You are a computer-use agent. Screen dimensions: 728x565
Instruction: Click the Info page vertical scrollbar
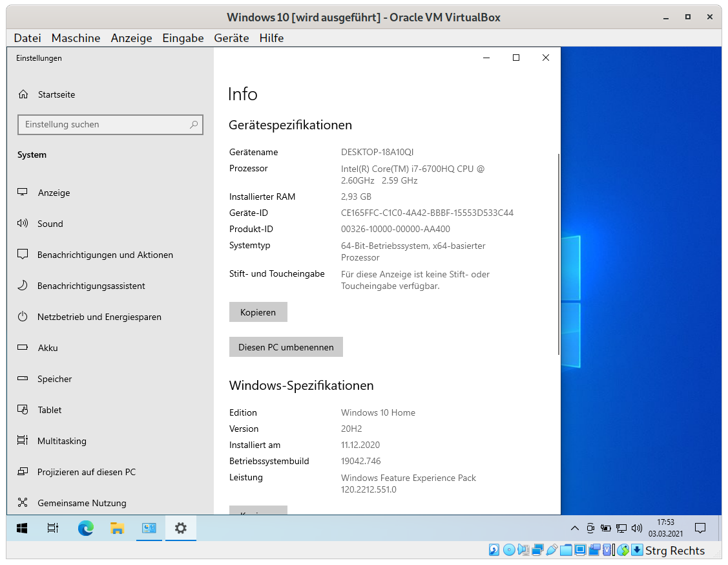click(x=559, y=254)
